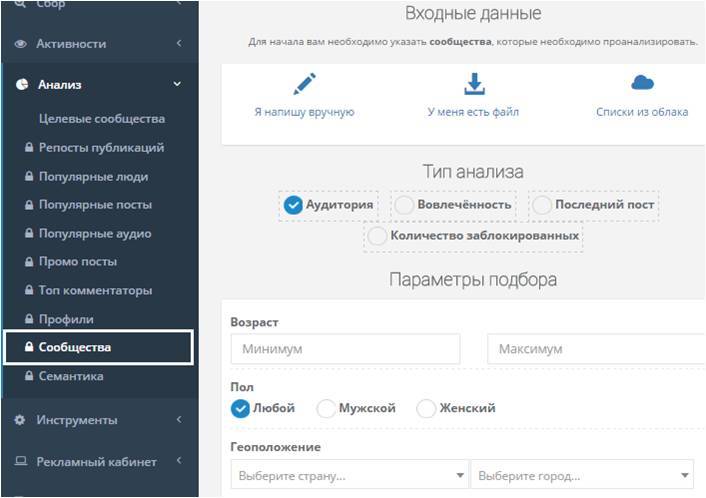
Task: Click the lock icon beside Семантика
Action: 29,376
